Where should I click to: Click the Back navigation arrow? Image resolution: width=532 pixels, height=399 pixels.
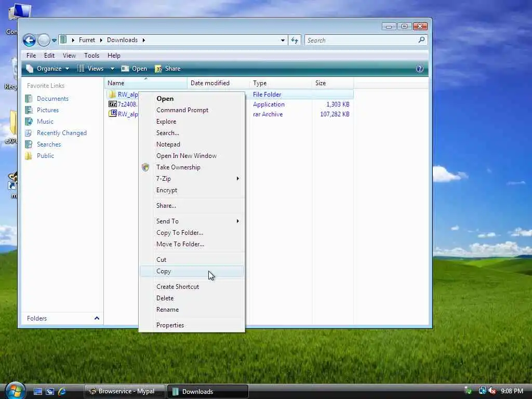(29, 41)
